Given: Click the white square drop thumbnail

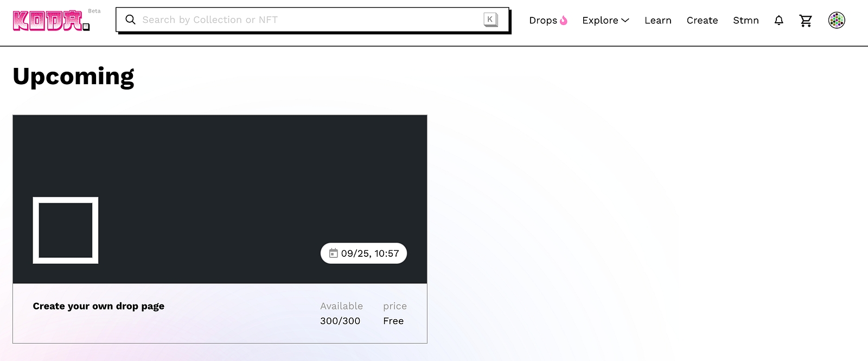Looking at the screenshot, I should (66, 230).
